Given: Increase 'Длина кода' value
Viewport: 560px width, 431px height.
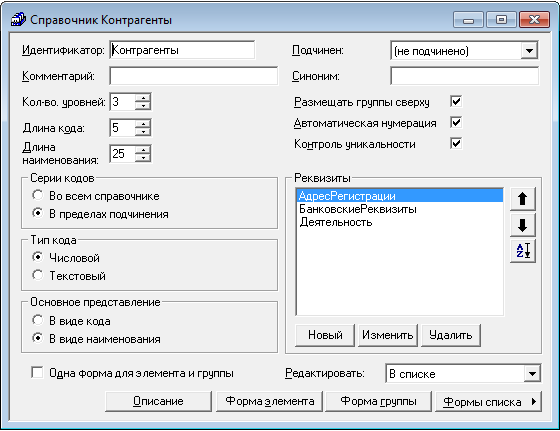Looking at the screenshot, I should tap(143, 124).
